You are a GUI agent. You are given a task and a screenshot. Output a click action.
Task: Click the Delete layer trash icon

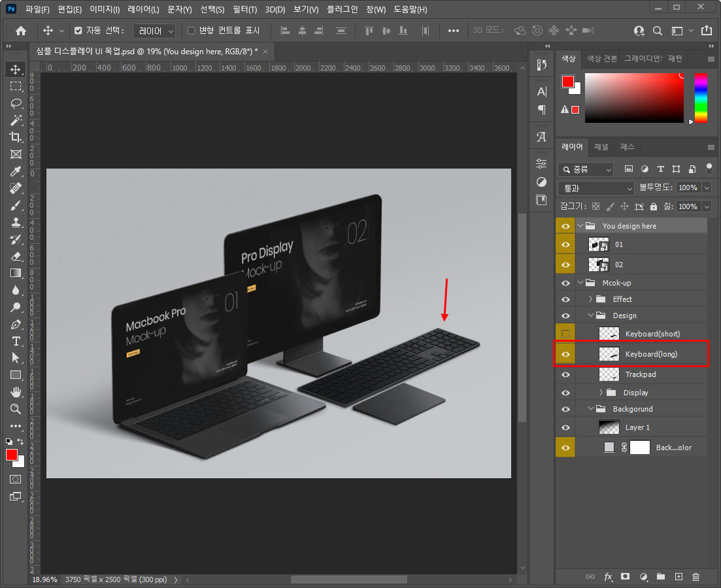click(x=696, y=576)
